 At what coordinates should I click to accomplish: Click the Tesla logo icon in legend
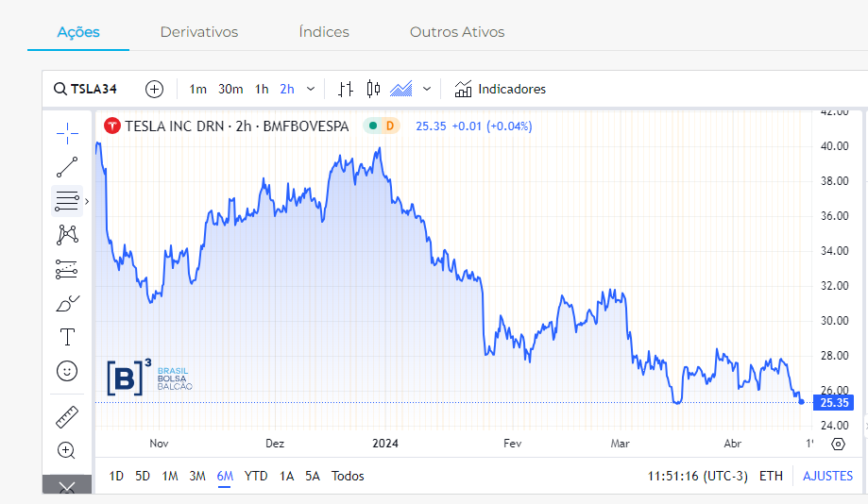coord(112,126)
